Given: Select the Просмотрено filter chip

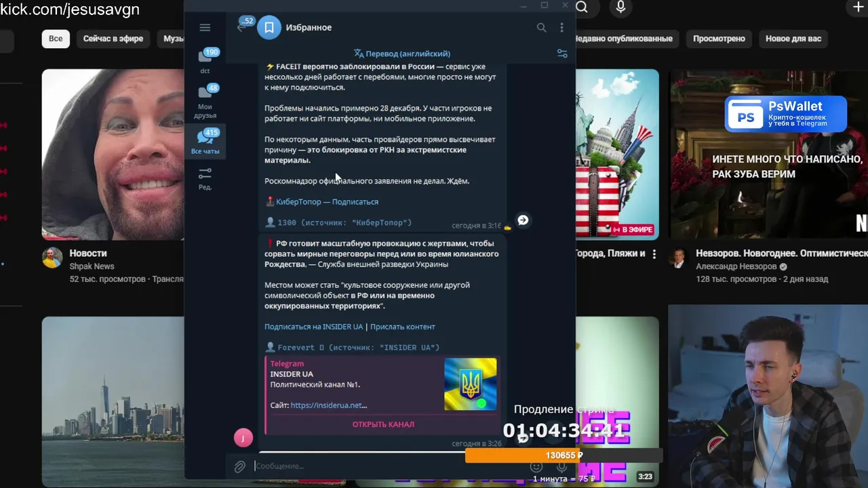Looking at the screenshot, I should coord(719,39).
